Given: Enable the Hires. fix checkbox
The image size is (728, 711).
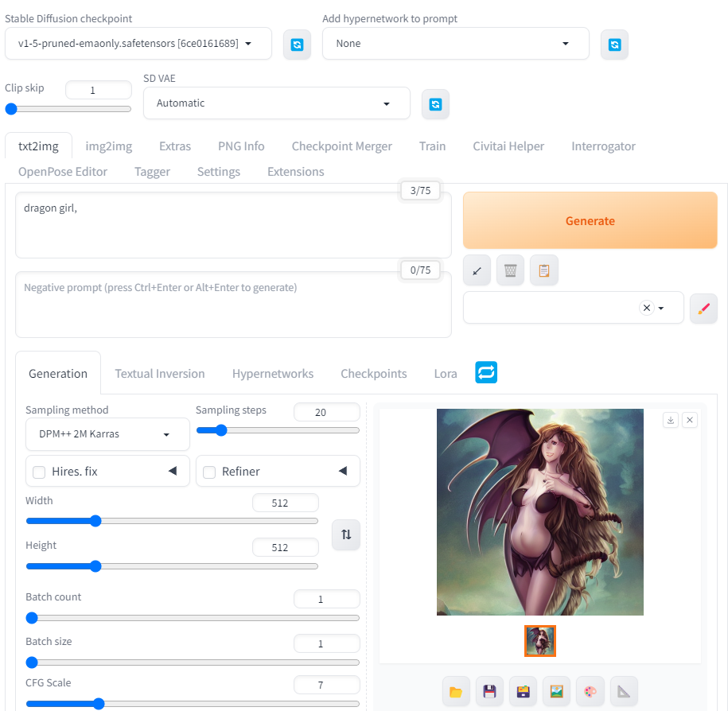Looking at the screenshot, I should tap(39, 472).
